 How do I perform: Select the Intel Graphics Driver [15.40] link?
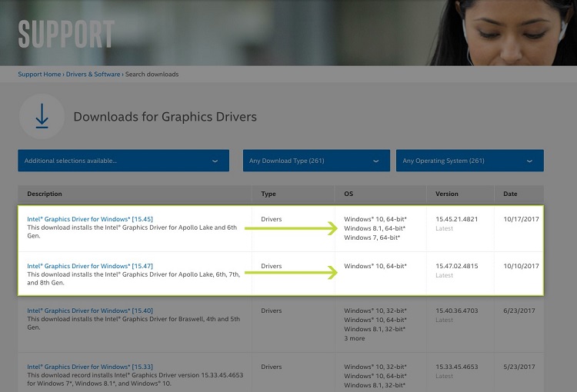tap(89, 311)
